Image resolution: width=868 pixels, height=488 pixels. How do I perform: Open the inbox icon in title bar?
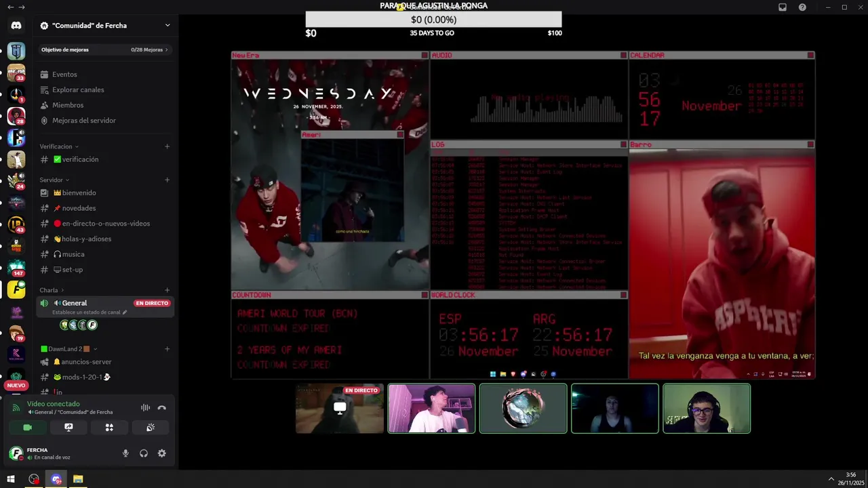[x=783, y=7]
